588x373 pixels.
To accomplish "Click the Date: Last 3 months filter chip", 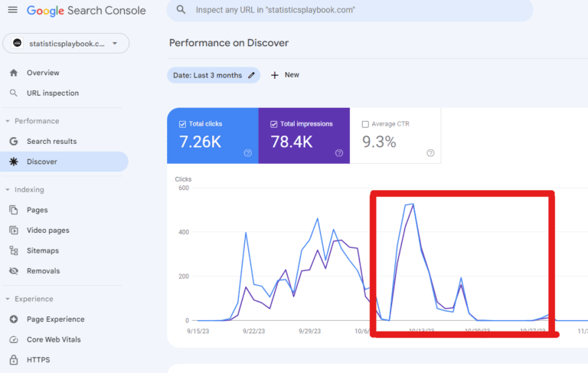I will click(x=214, y=75).
